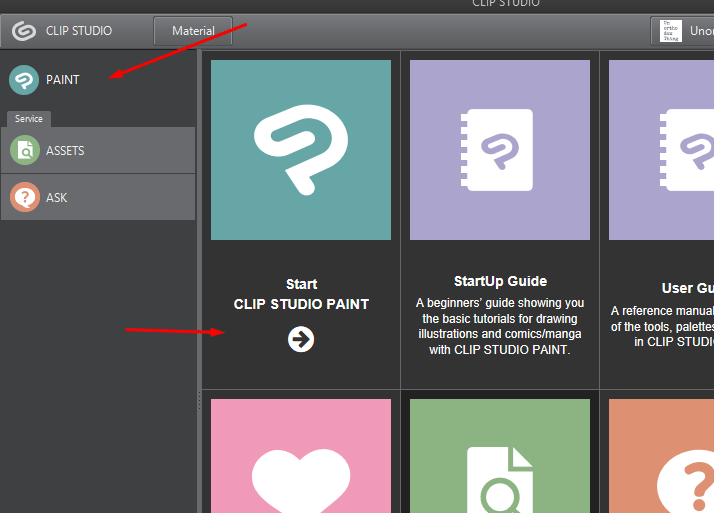Switch to the Service tab
The image size is (714, 513).
(29, 118)
